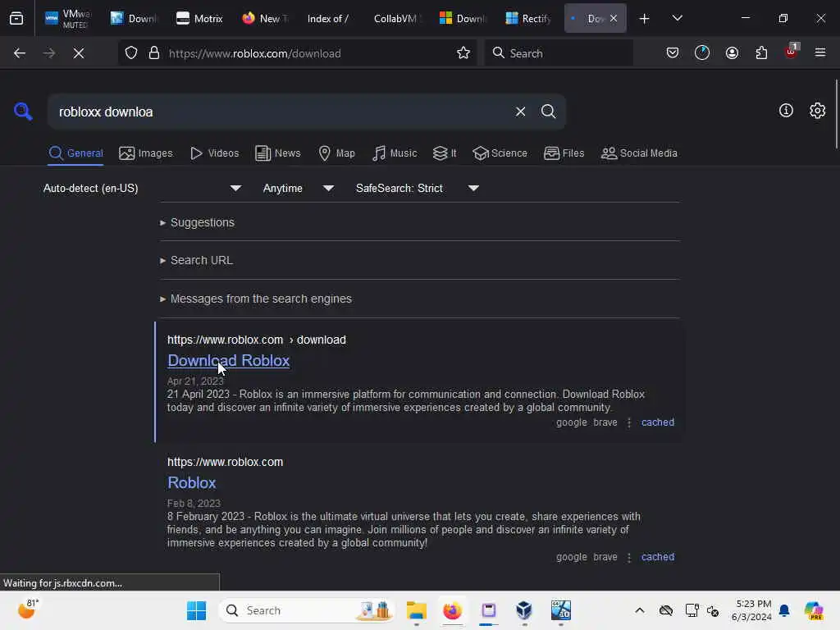Image resolution: width=840 pixels, height=630 pixels.
Task: Open SafeSearch: Strict dropdown
Action: 417,188
